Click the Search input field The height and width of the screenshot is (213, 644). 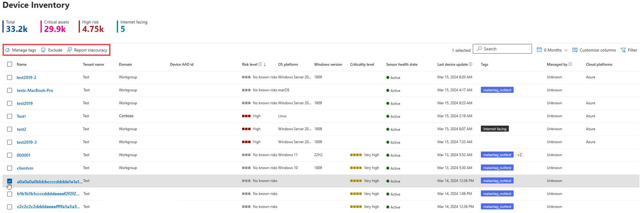(x=502, y=49)
